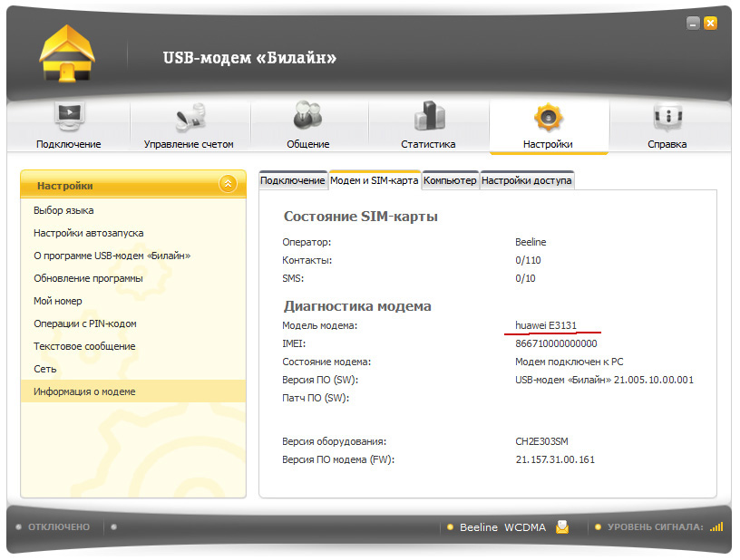Screen dimensions: 740x560
Task: Click the Патч ПО (SW) label
Action: (316, 399)
